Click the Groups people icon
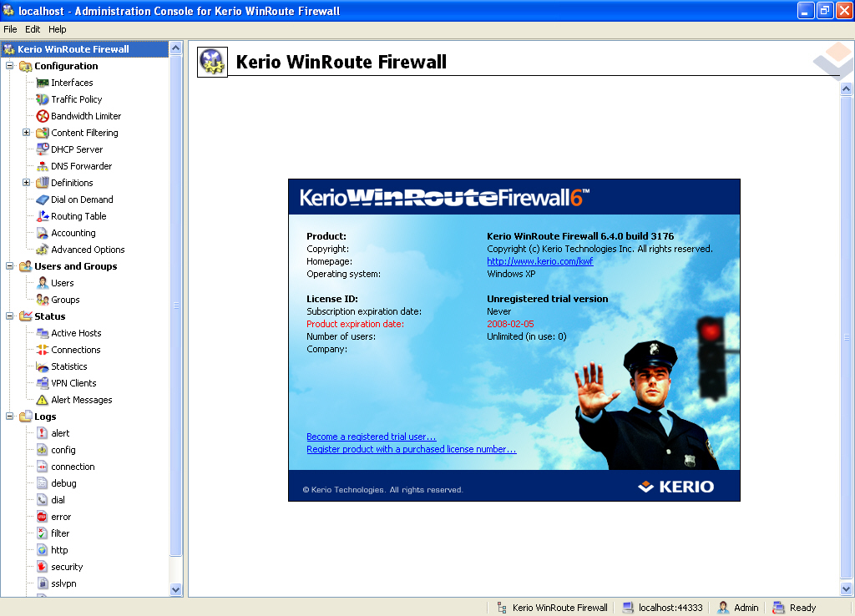 (43, 300)
